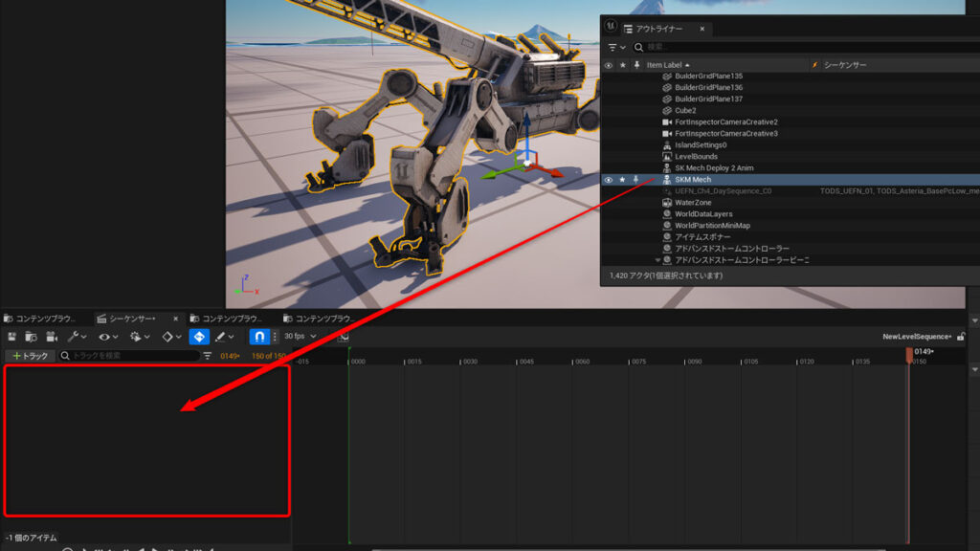
Task: Click the Cube2 mesh icon
Action: [x=667, y=111]
